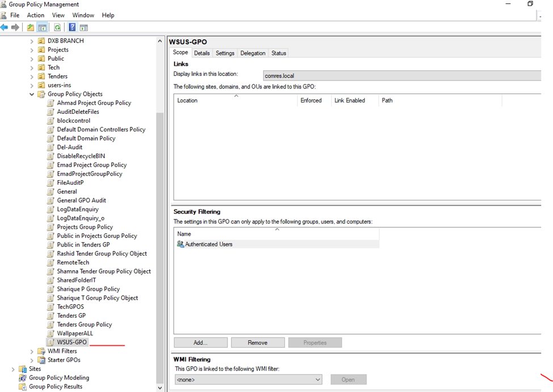This screenshot has width=553, height=392.
Task: Click the Add... button under Security Filtering
Action: coord(200,343)
